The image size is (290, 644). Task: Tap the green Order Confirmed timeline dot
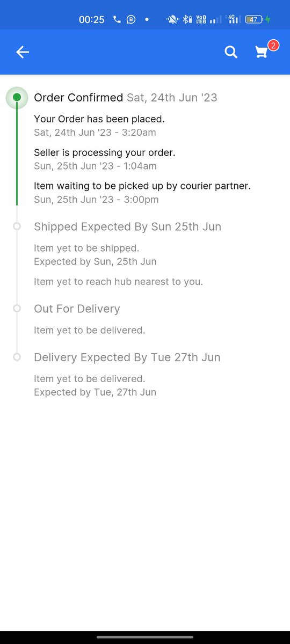[17, 97]
